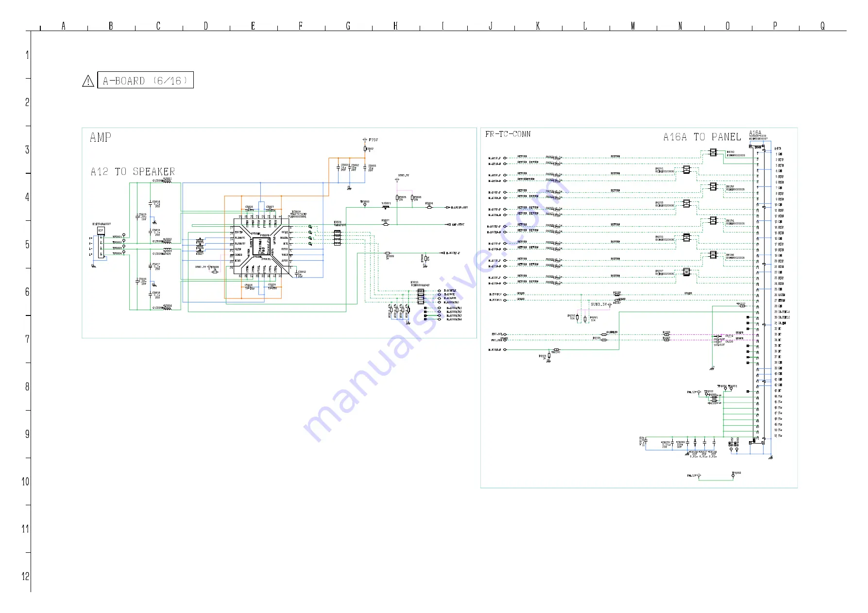Click the R4157 filter component symbol
The image size is (868, 613).
pyautogui.click(x=686, y=272)
